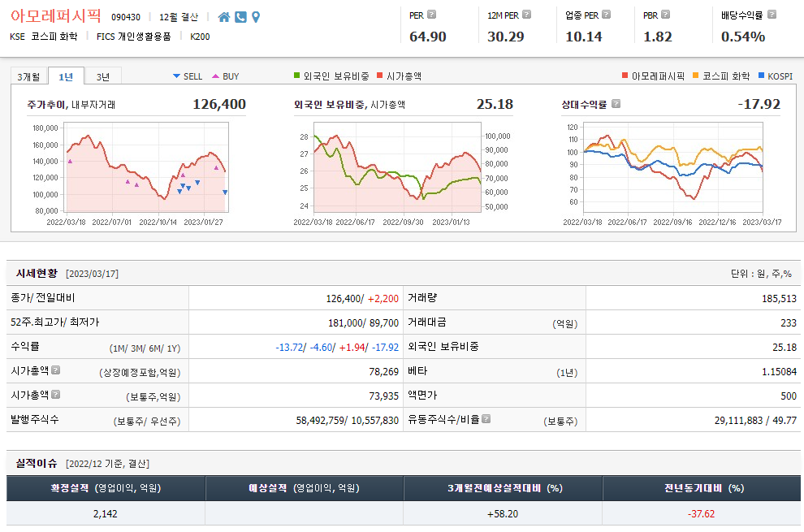Click the 1M return value -13.72

click(x=289, y=348)
